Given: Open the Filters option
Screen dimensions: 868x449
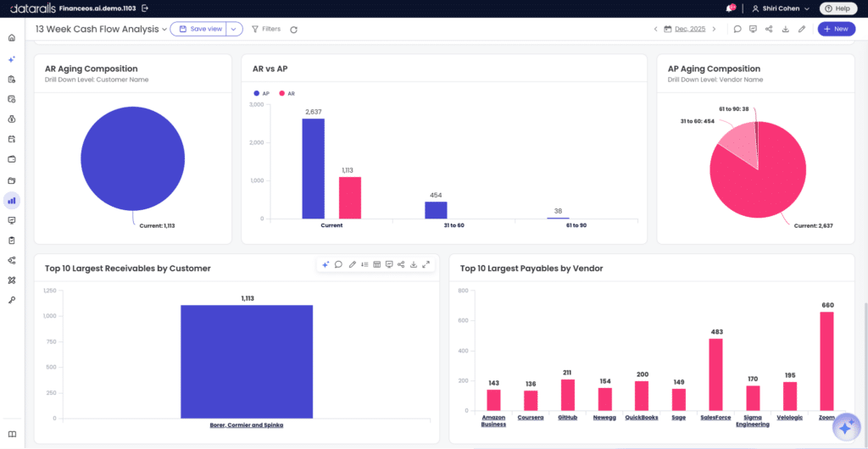Looking at the screenshot, I should 266,30.
